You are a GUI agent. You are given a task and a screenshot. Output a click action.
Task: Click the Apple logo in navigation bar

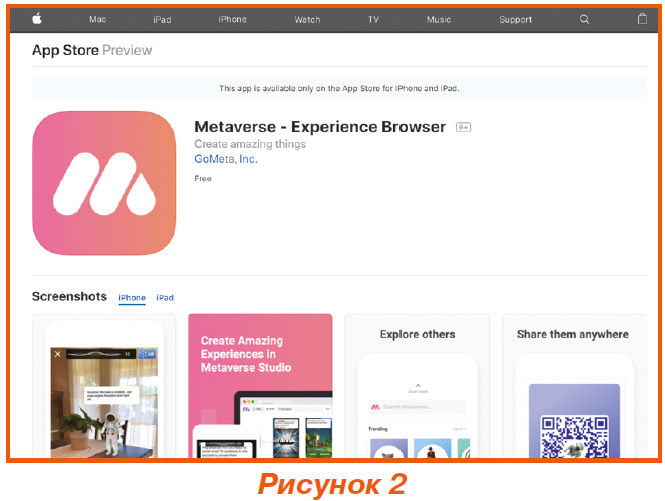click(37, 18)
